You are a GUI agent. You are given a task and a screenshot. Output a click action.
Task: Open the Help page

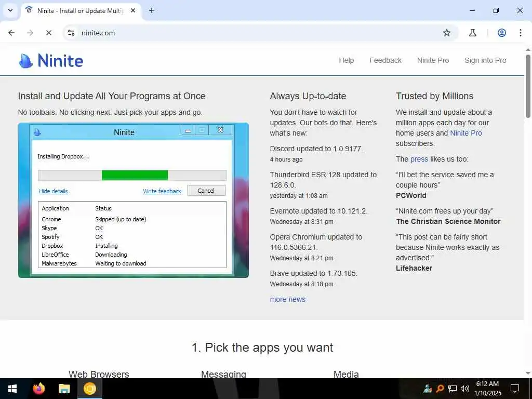point(347,60)
